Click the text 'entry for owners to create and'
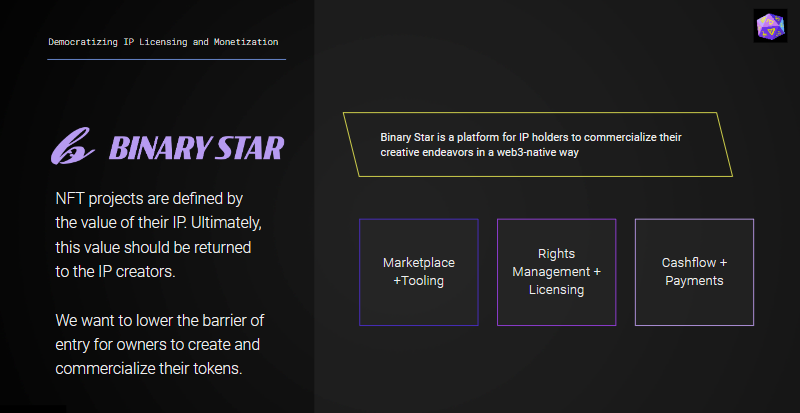Screen dimensions: 800x413 coord(157,345)
